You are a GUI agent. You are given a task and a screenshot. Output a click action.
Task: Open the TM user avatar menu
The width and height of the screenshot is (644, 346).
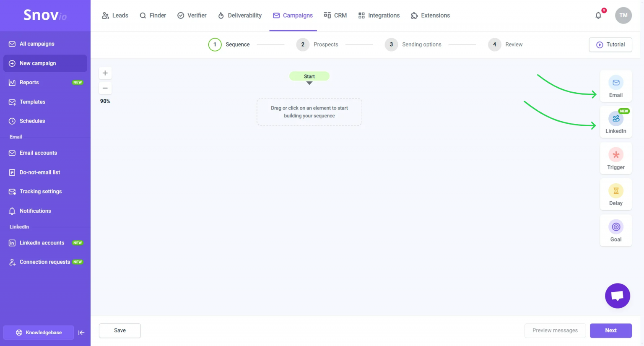coord(623,16)
